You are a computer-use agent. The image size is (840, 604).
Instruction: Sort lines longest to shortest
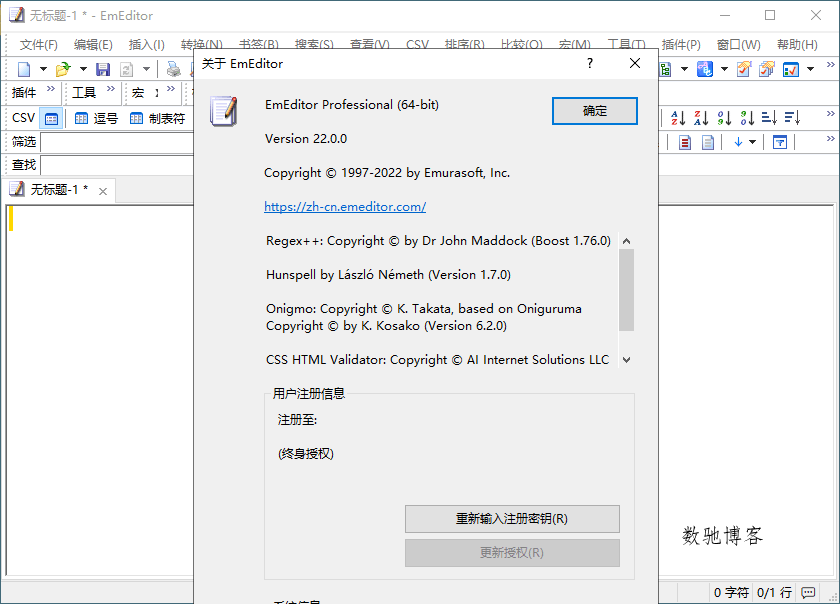tap(792, 117)
